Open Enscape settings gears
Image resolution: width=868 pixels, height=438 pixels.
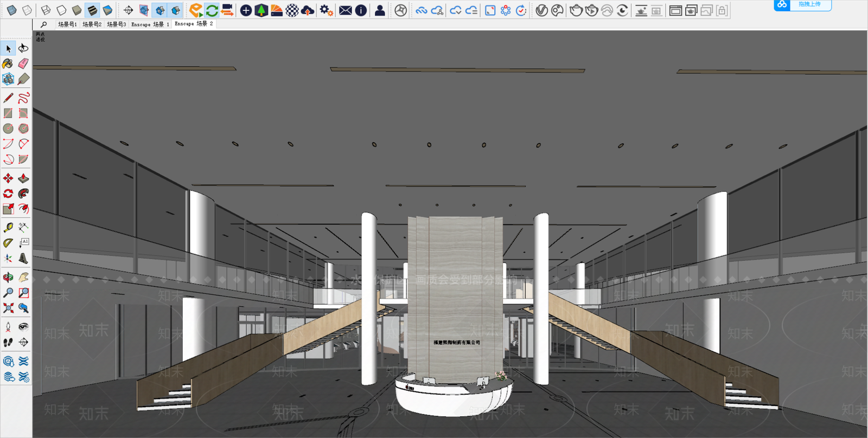click(326, 10)
